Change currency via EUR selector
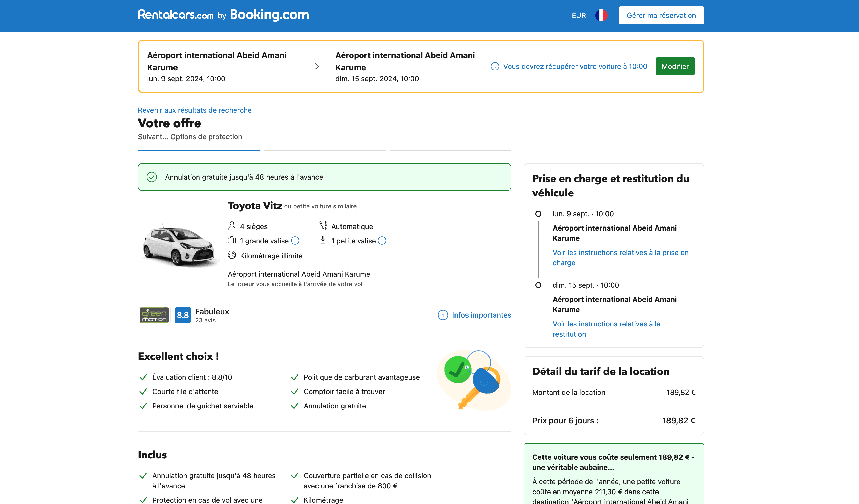 578,15
